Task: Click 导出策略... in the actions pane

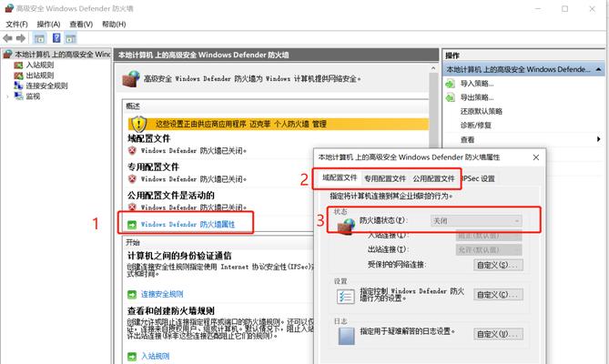Action: tap(477, 97)
